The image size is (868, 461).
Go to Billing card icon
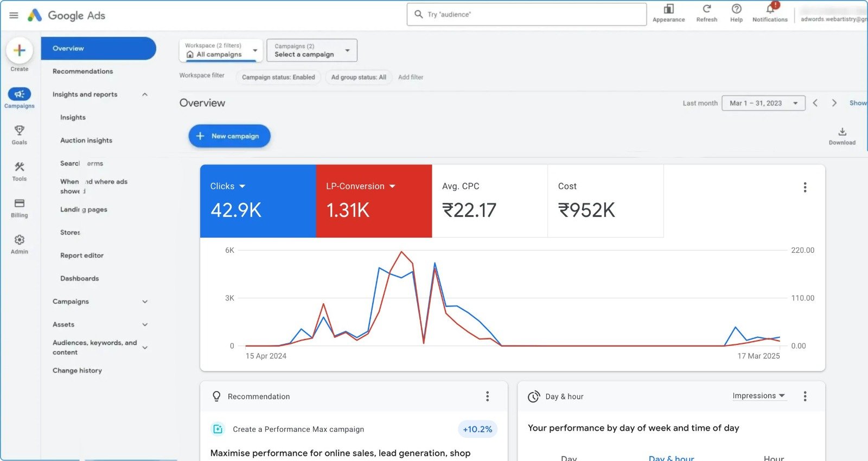(x=20, y=203)
